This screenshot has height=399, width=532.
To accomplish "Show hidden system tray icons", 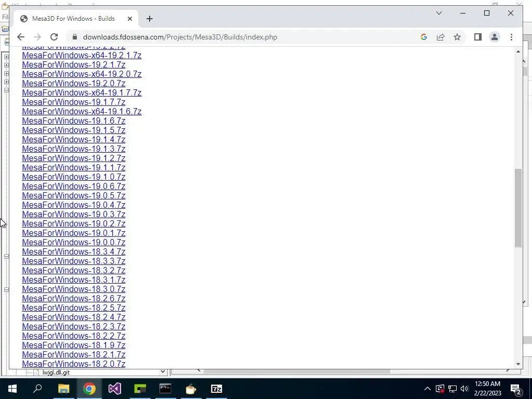I will click(428, 389).
